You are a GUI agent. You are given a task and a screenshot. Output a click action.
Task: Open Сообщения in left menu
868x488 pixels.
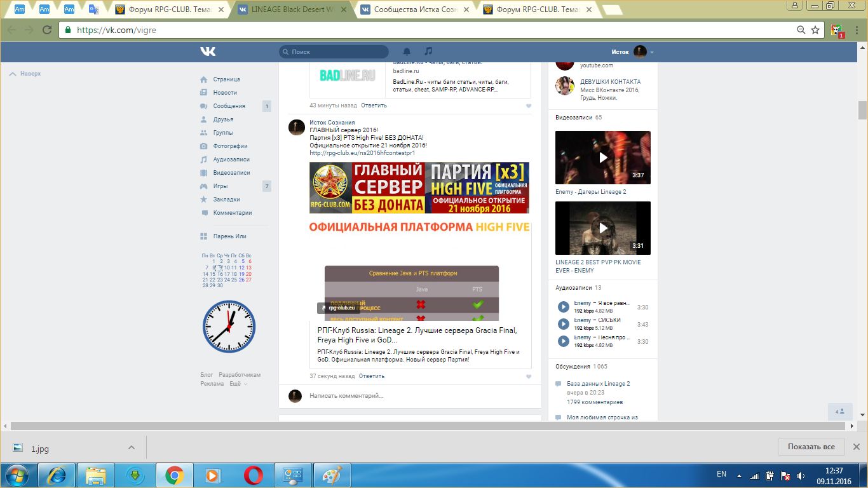(229, 106)
